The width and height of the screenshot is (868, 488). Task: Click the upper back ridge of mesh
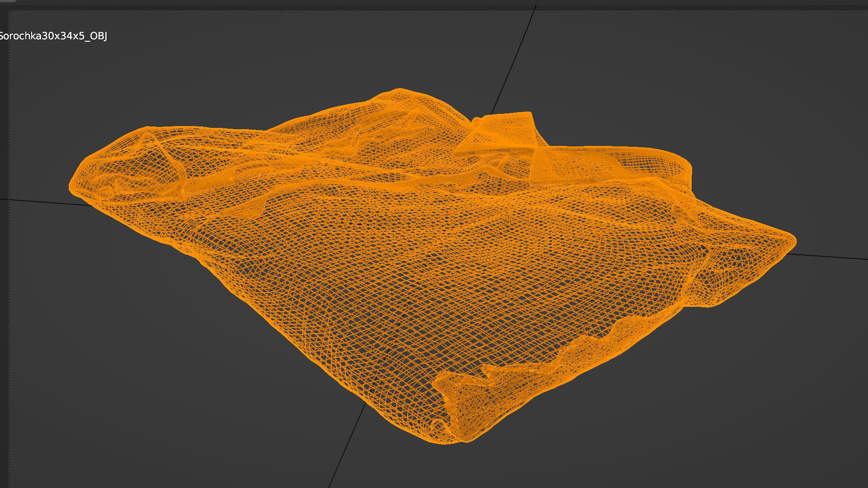(x=398, y=97)
